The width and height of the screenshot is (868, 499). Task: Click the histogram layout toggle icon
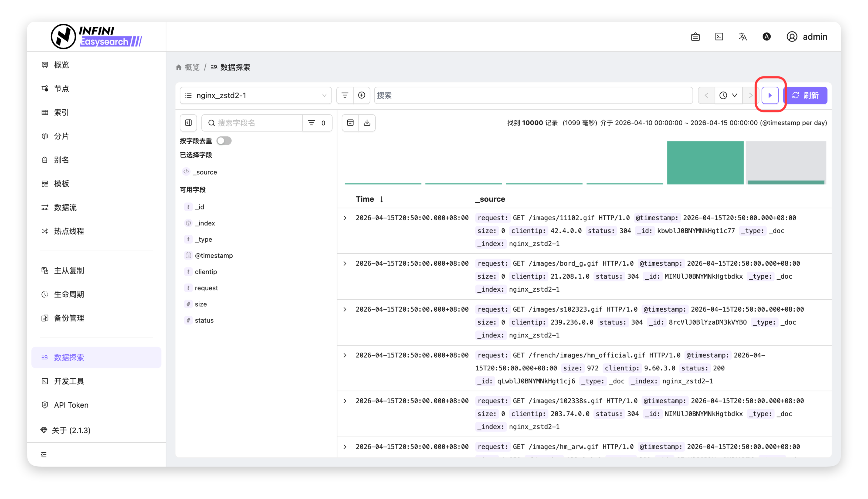click(x=350, y=123)
